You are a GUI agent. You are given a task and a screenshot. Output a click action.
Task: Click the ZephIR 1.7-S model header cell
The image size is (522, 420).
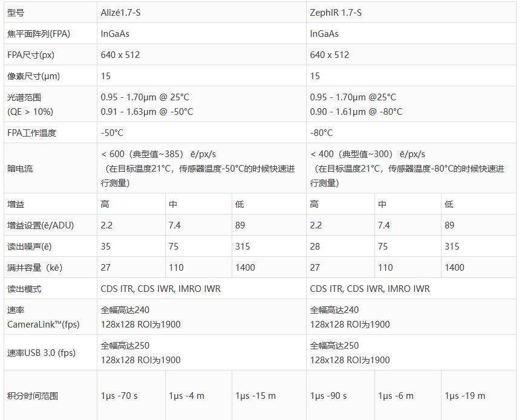[336, 13]
